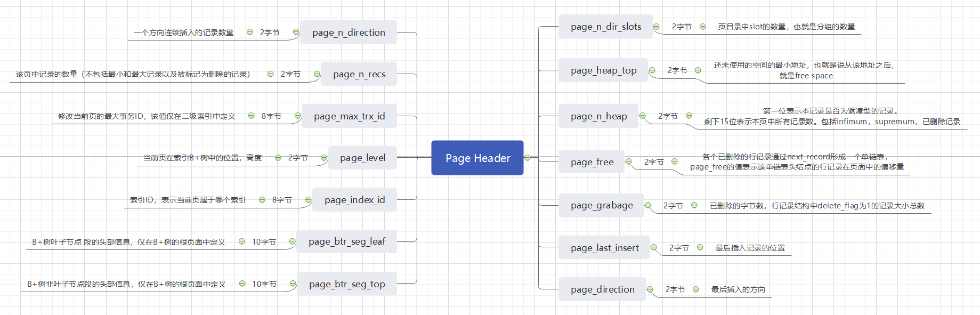Select the 10字节 label of page_btr_seg_leaf

(264, 242)
